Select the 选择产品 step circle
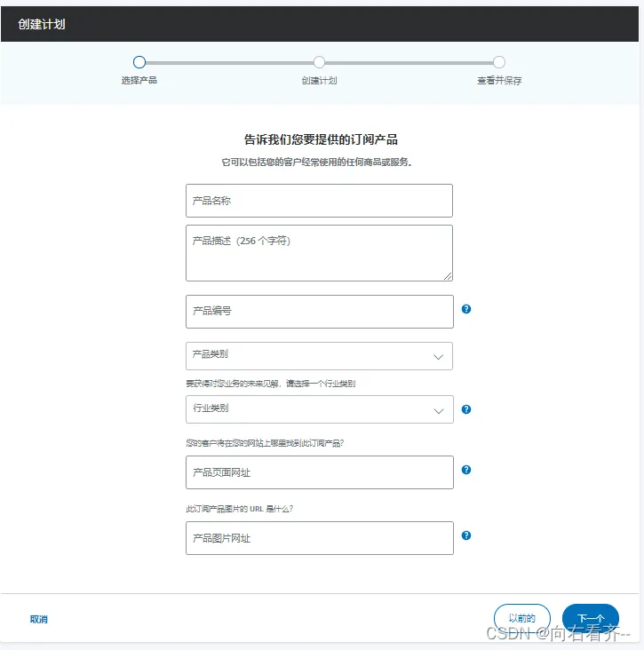 (x=139, y=62)
